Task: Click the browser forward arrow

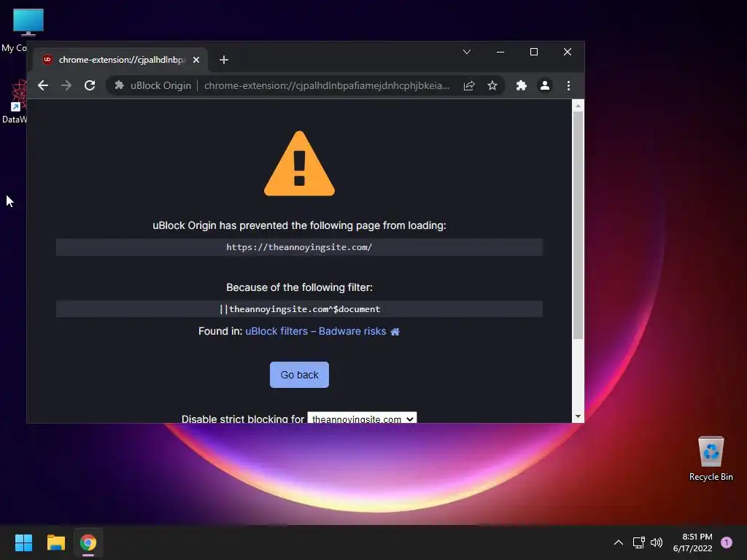Action: coord(66,86)
